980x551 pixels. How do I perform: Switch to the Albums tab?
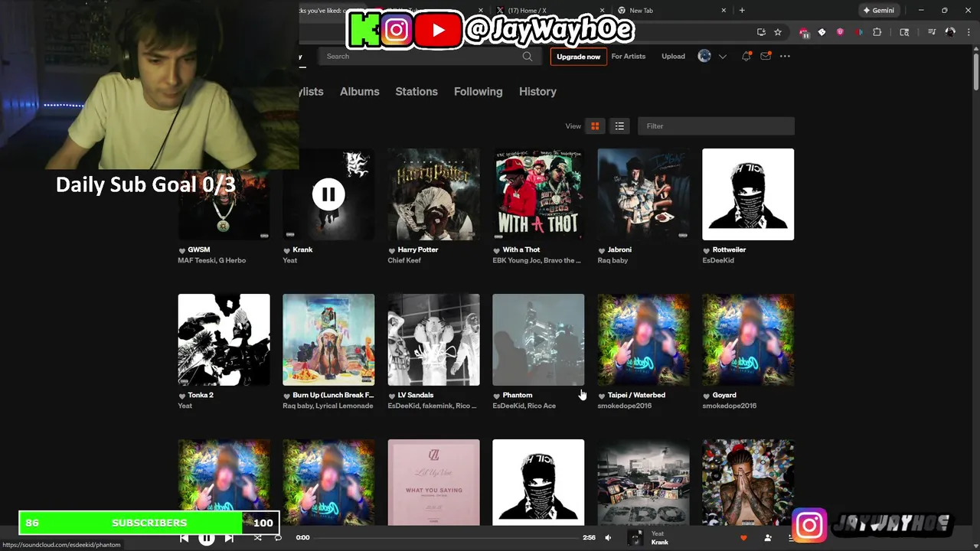click(360, 92)
